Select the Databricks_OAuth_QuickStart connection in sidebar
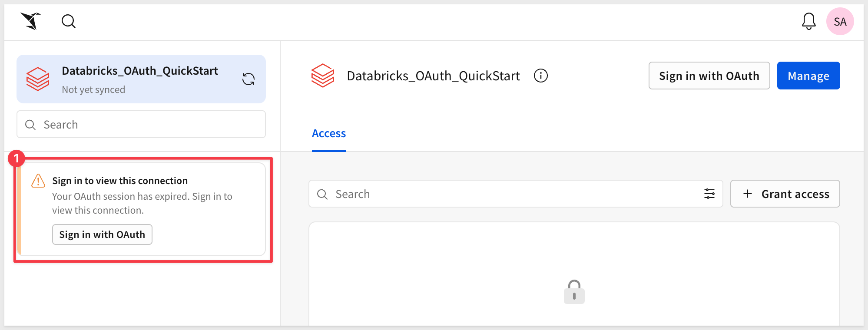 coord(140,71)
